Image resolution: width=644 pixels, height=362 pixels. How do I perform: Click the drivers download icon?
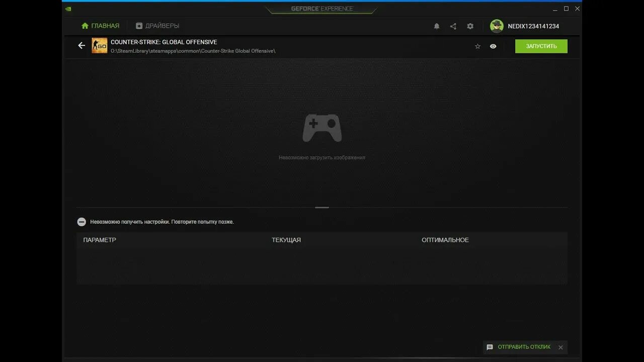pos(139,26)
